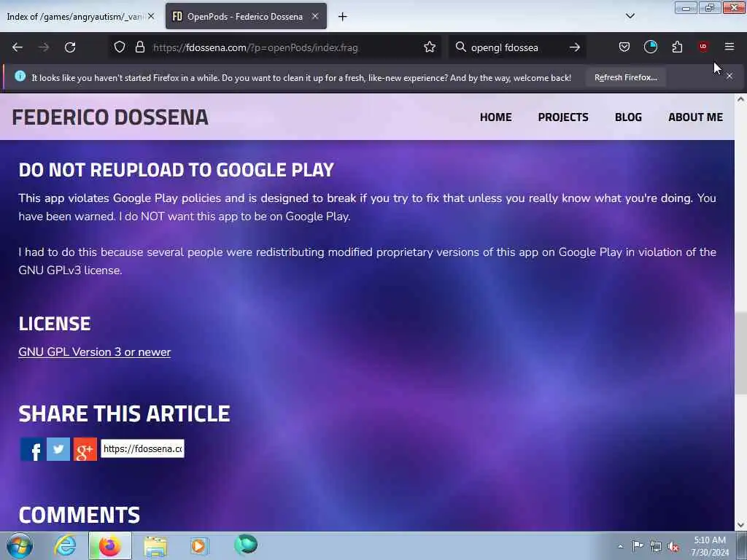Open Windows Explorer from the taskbar
The image size is (747, 560).
pos(155,545)
